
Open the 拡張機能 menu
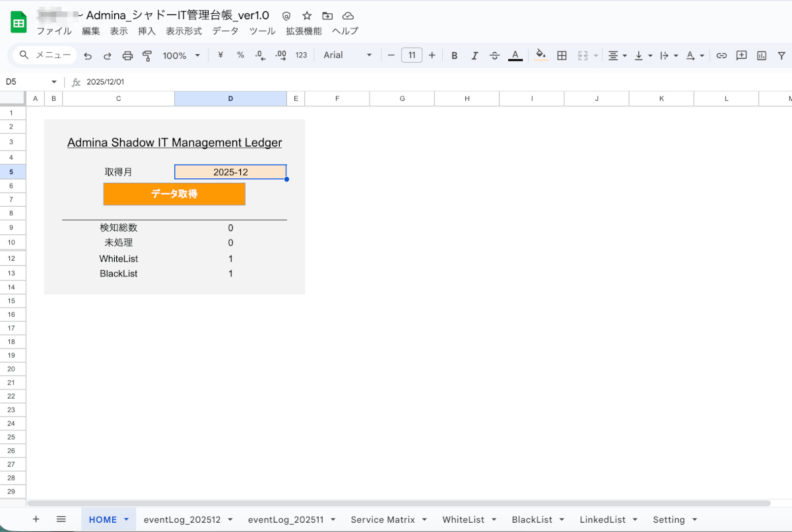(x=304, y=31)
